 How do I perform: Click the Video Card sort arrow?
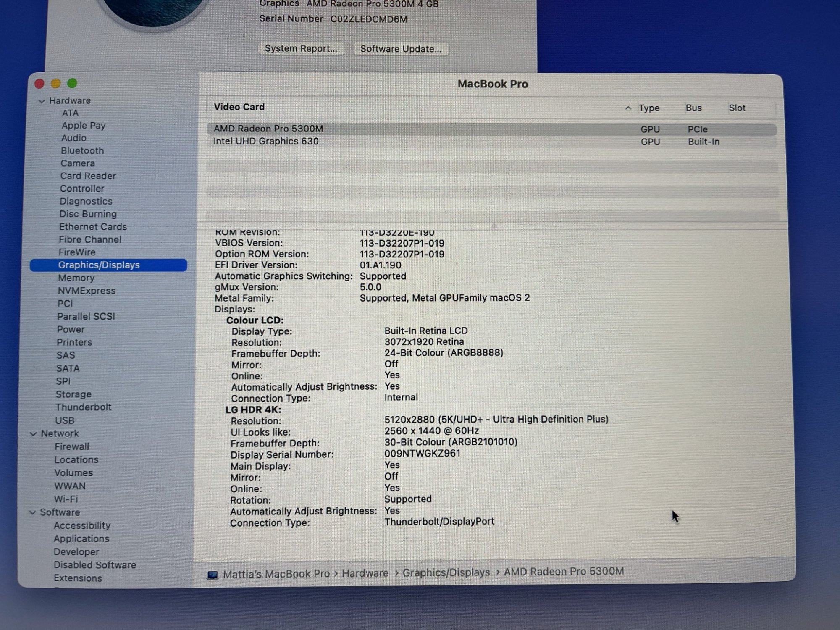pos(628,108)
